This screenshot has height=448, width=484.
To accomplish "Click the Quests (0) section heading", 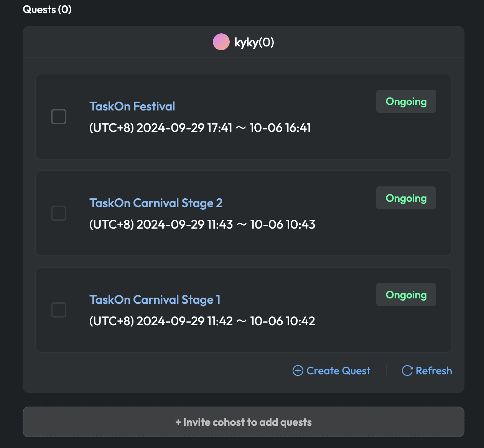I will click(47, 10).
